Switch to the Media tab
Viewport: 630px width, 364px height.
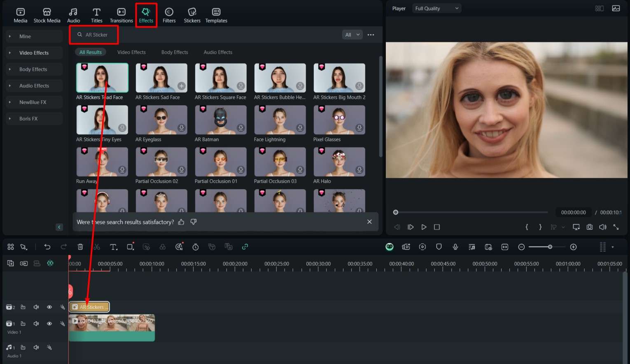(x=20, y=15)
